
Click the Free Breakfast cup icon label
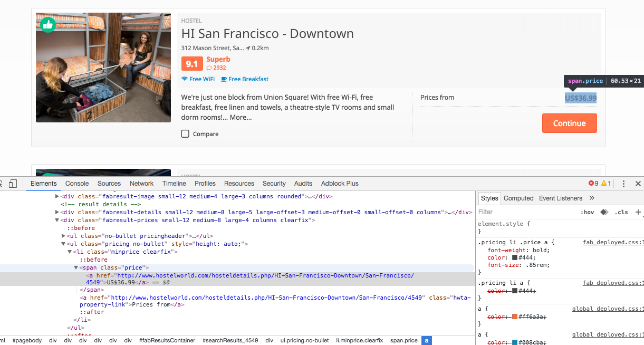(x=245, y=79)
